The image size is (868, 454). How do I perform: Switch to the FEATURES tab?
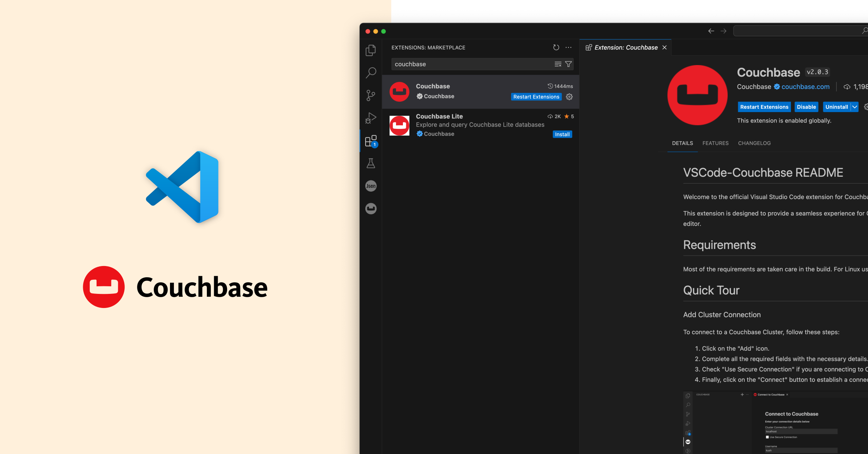click(x=715, y=143)
